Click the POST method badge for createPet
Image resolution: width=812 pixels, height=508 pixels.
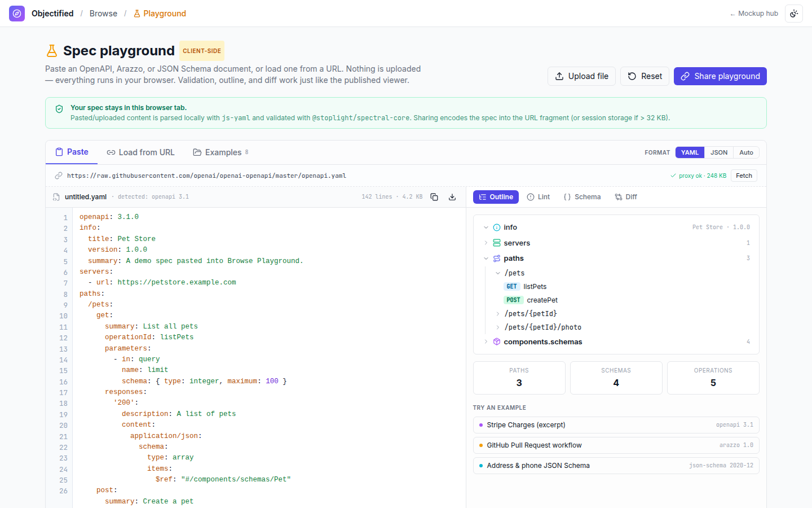point(513,300)
